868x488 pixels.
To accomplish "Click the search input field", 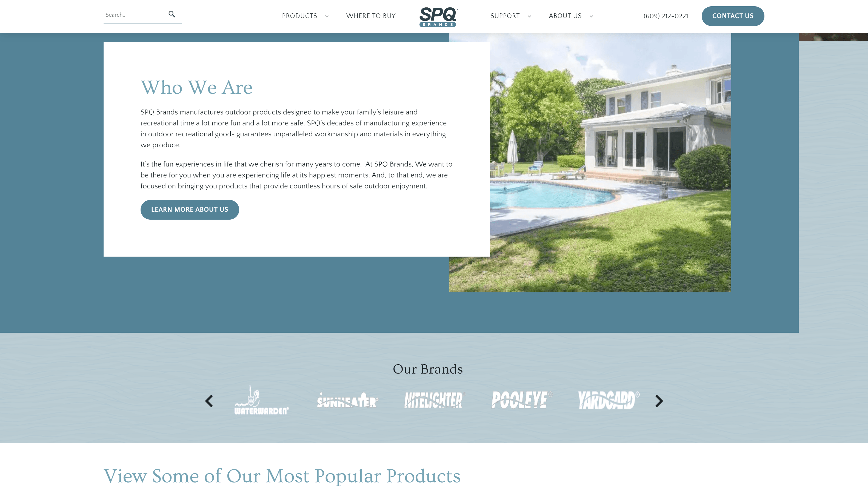I will [x=133, y=15].
